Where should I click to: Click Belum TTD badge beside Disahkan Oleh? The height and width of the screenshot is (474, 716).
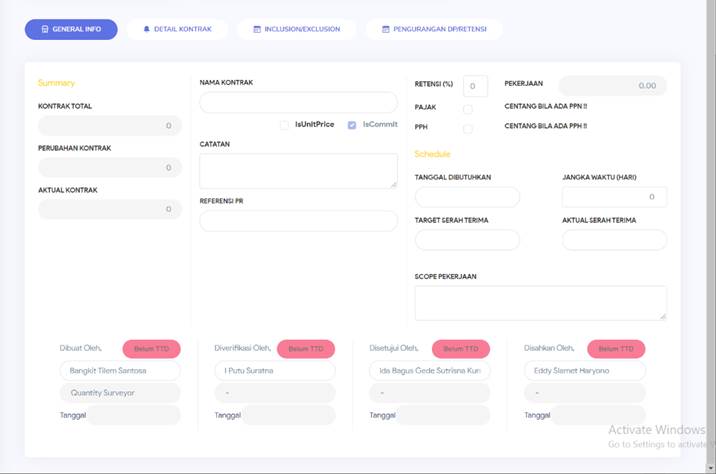click(x=616, y=349)
